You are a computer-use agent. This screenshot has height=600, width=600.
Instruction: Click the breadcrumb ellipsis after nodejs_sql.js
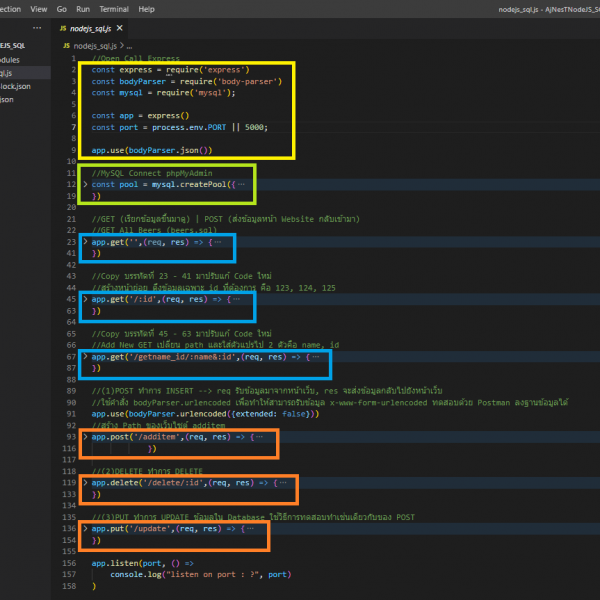pos(130,46)
